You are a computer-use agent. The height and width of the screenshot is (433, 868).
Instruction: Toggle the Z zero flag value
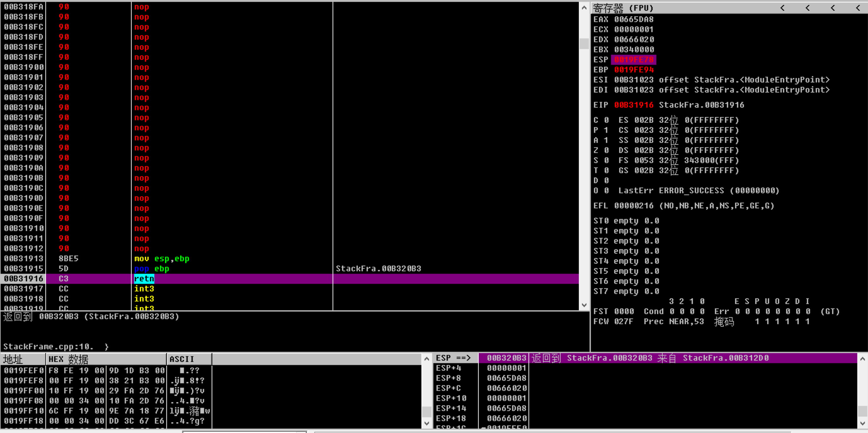607,150
